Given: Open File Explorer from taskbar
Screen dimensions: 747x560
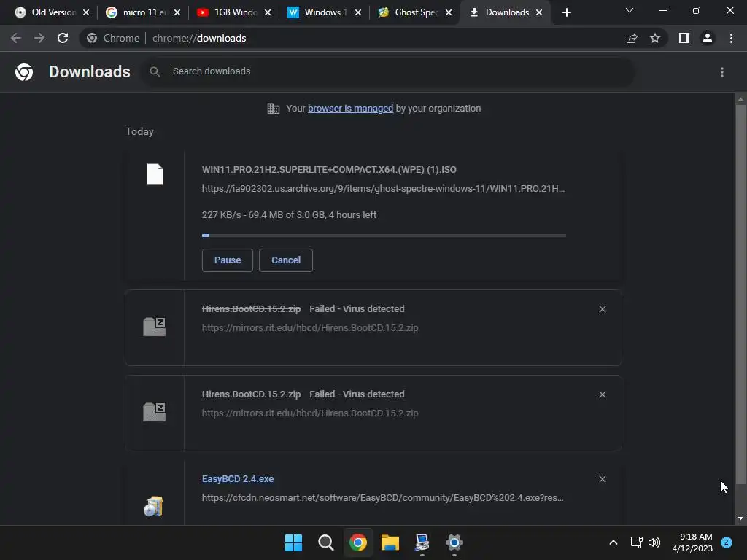Looking at the screenshot, I should coord(390,542).
